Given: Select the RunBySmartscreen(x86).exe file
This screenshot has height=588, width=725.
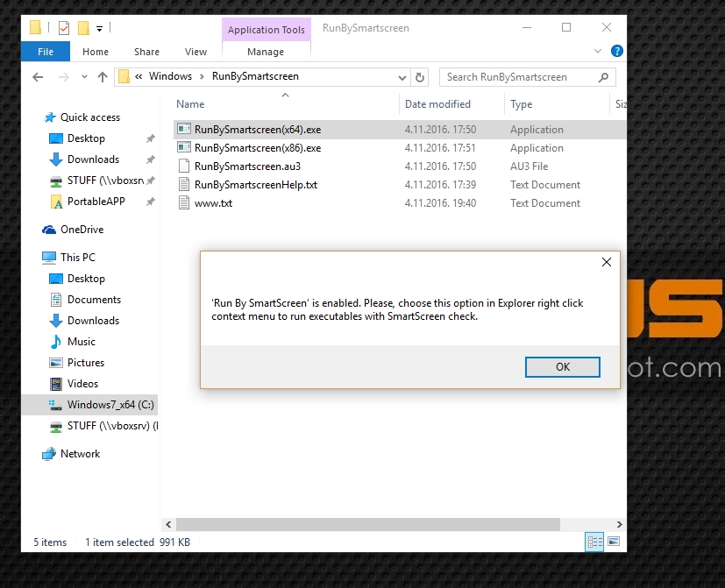Looking at the screenshot, I should 400,148.
